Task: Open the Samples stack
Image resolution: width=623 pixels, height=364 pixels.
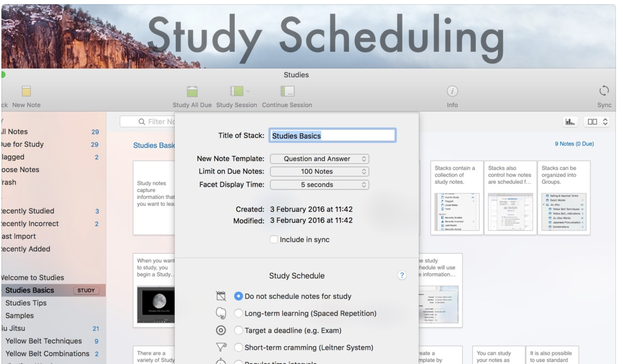Action: coord(53,316)
